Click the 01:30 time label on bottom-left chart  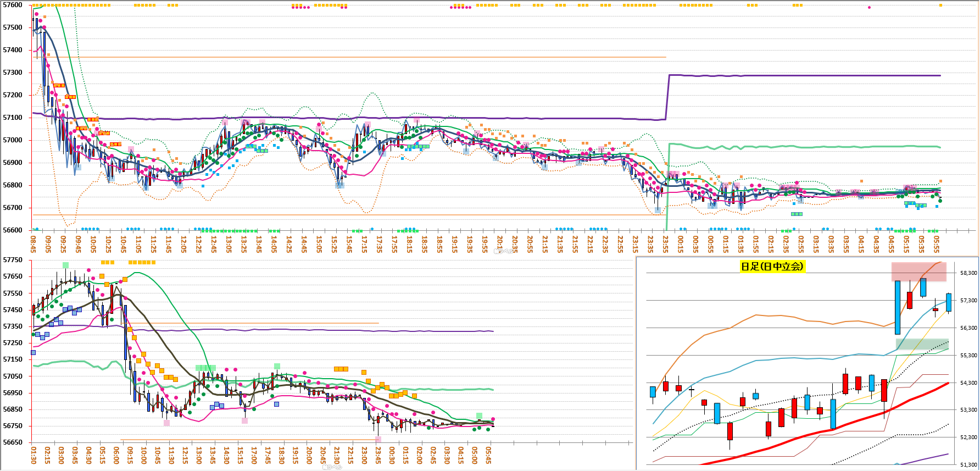click(x=34, y=455)
